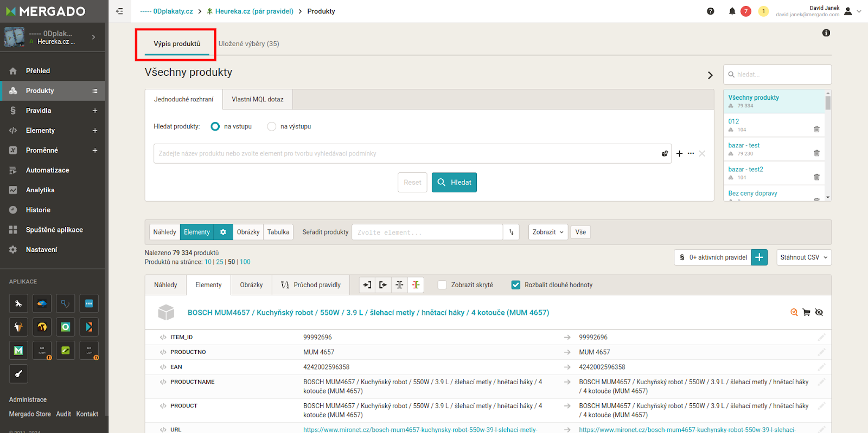Image resolution: width=868 pixels, height=433 pixels.
Task: Open the page info icon below the user name
Action: click(826, 33)
